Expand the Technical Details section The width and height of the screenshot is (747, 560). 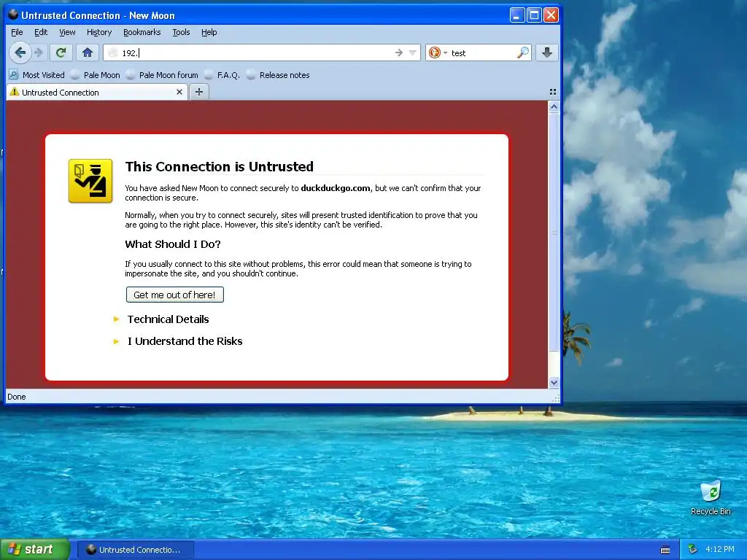tap(168, 319)
